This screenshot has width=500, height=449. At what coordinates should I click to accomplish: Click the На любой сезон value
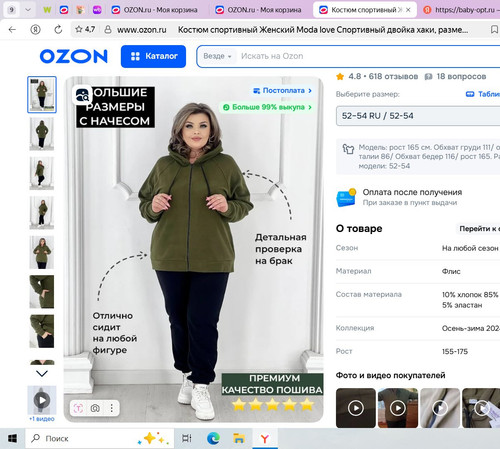point(470,248)
